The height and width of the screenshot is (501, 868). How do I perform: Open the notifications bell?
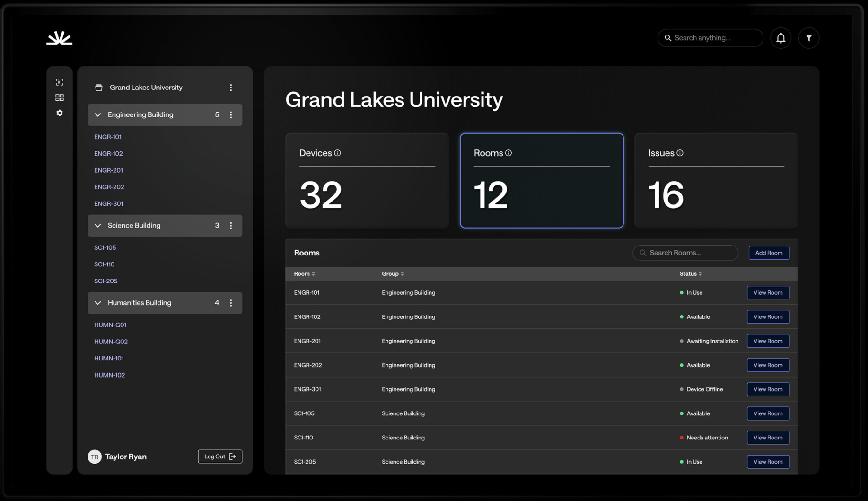(780, 38)
